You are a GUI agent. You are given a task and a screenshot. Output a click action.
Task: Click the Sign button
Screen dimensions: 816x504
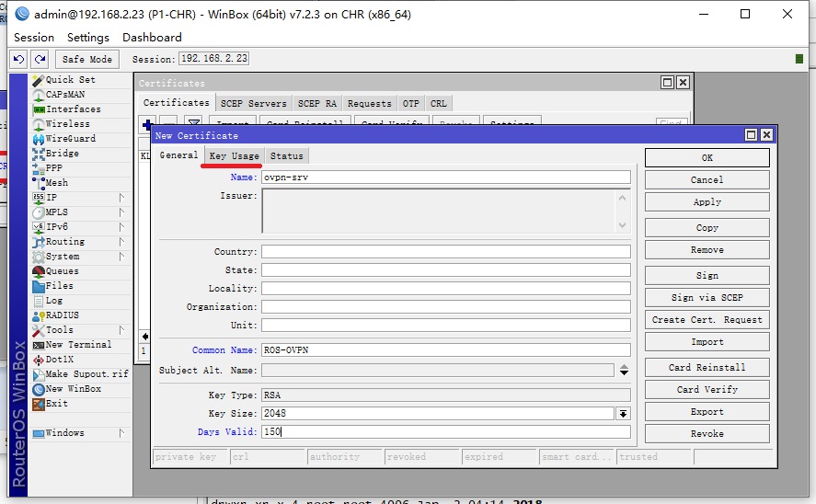(x=707, y=276)
